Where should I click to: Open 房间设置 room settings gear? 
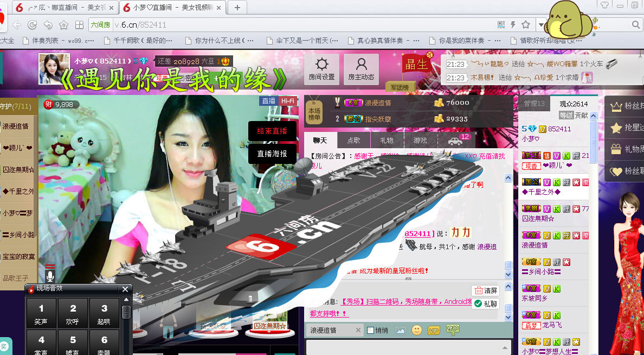(321, 69)
